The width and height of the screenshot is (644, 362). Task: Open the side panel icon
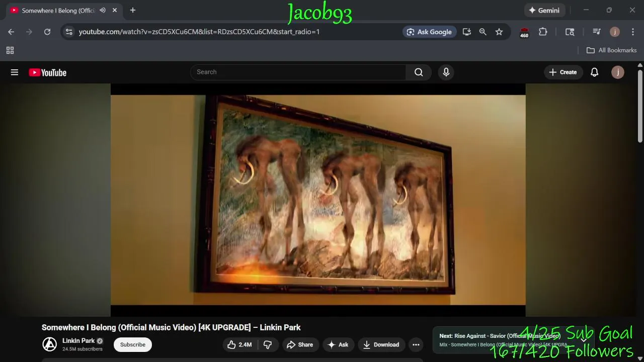(570, 32)
